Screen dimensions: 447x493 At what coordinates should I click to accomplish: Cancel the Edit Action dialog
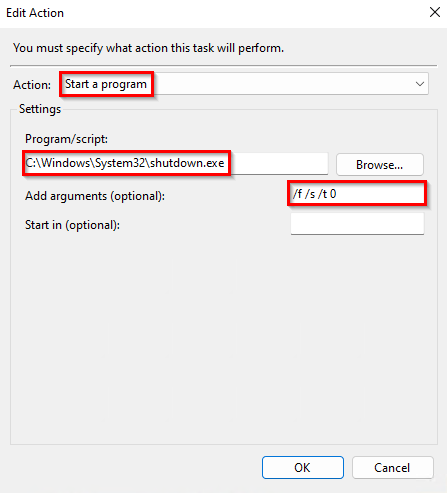pyautogui.click(x=393, y=468)
